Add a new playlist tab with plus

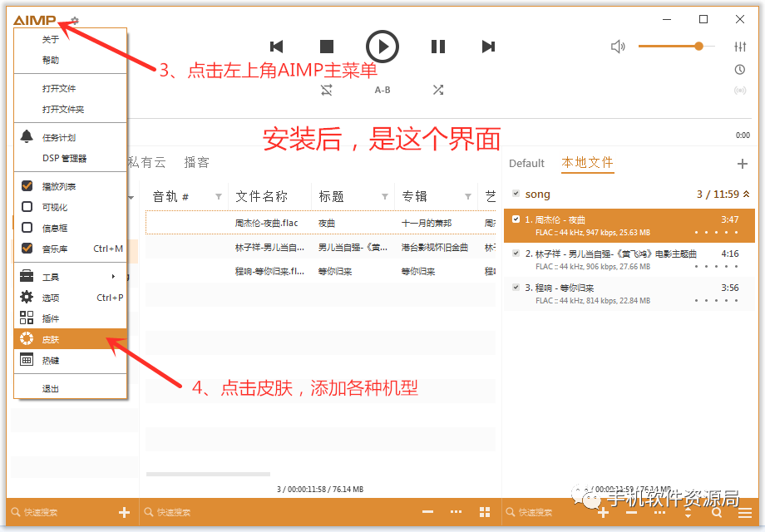tap(743, 164)
